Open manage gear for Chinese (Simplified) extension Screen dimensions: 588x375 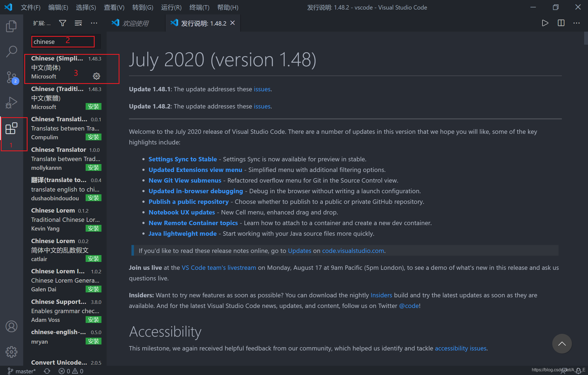(97, 76)
